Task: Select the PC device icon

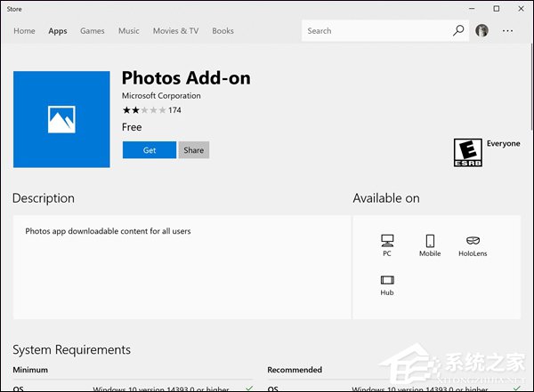Action: pos(386,241)
